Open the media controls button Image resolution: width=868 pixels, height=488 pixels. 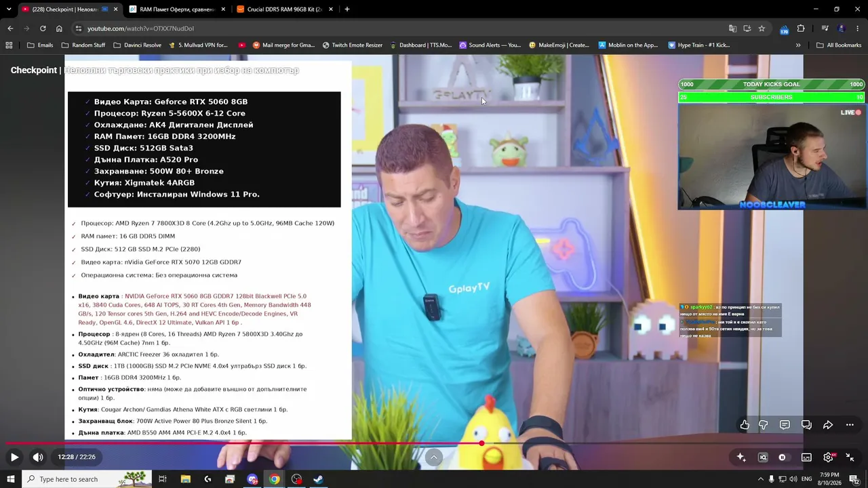[825, 28]
